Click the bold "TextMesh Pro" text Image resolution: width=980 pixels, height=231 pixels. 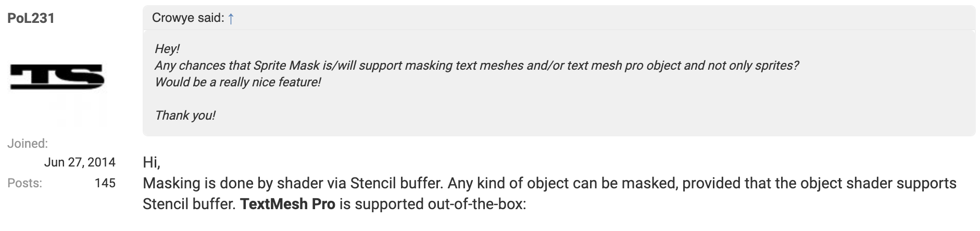point(287,204)
